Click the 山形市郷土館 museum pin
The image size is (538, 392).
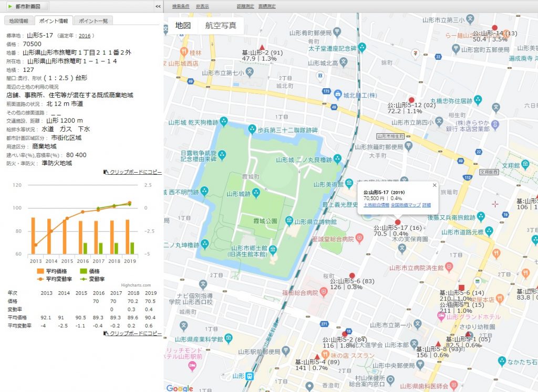(x=273, y=249)
